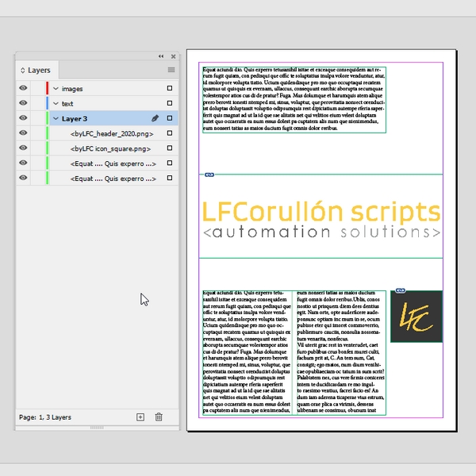This screenshot has height=476, width=476.
Task: Click selection square for images layer
Action: pyautogui.click(x=170, y=88)
